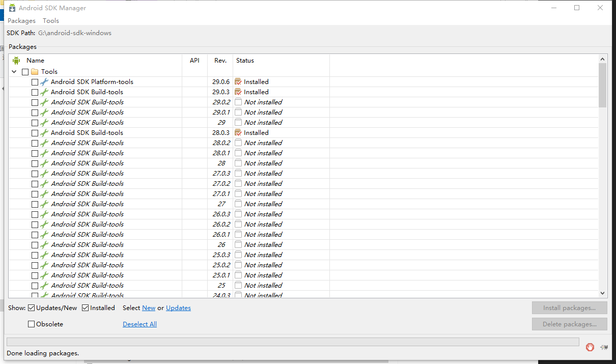Sort packages by the Name column header
616x364 pixels.
36,61
